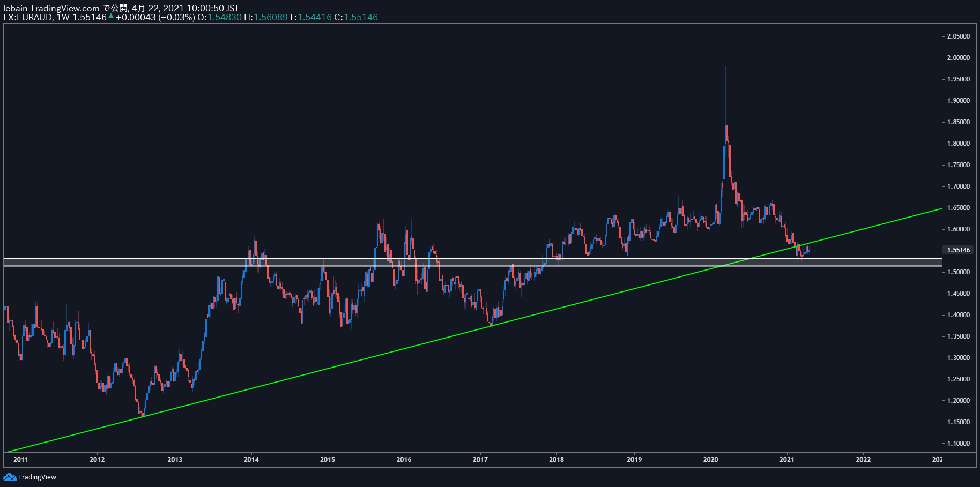
Task: Click the high value 1.56089
Action: pos(271,17)
